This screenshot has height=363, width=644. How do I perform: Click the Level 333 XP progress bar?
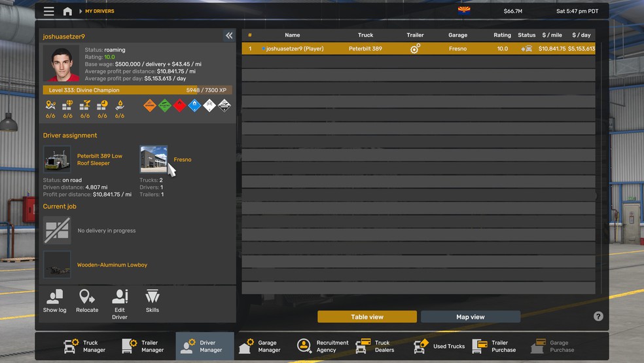137,90
